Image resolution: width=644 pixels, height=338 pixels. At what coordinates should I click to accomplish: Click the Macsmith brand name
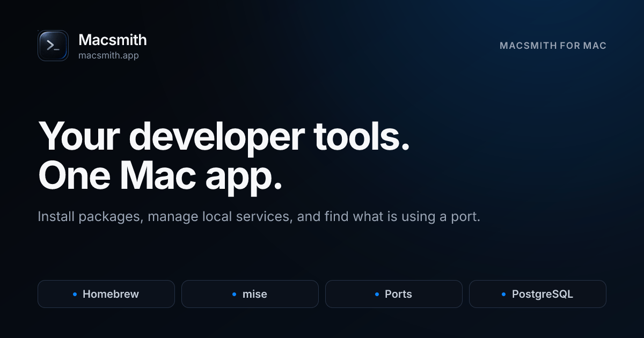pos(113,40)
